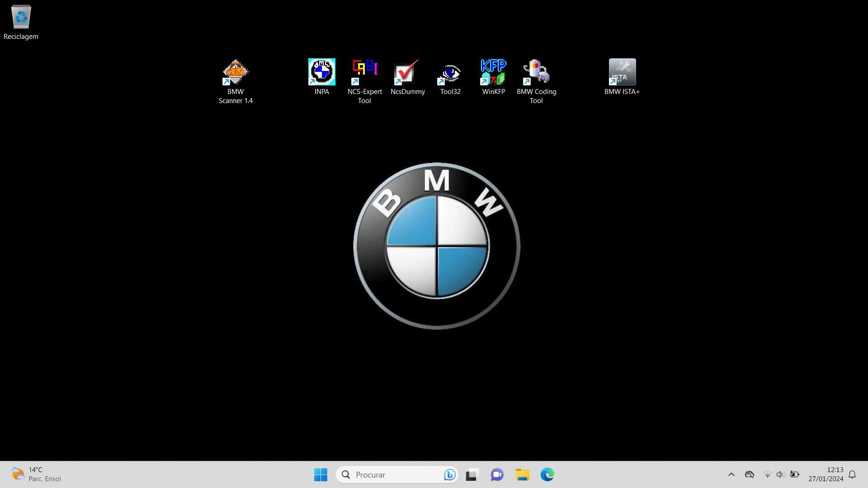Image resolution: width=868 pixels, height=488 pixels.
Task: Select the BMW Scanner 1.4 shortcut
Action: 236,81
